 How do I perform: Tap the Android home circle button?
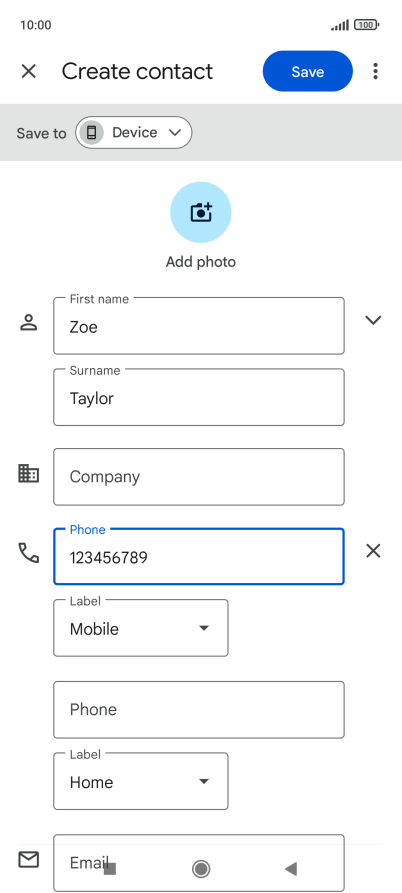pos(200,869)
